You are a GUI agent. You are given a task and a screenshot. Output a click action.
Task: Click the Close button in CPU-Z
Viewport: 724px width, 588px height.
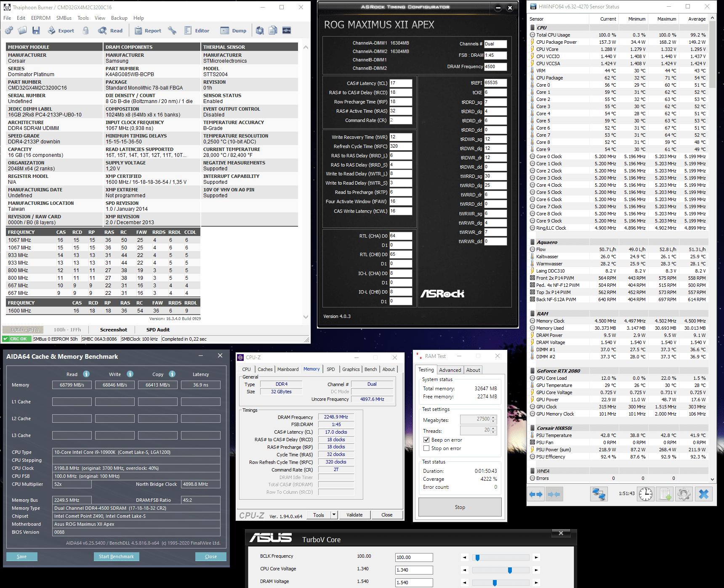(387, 515)
